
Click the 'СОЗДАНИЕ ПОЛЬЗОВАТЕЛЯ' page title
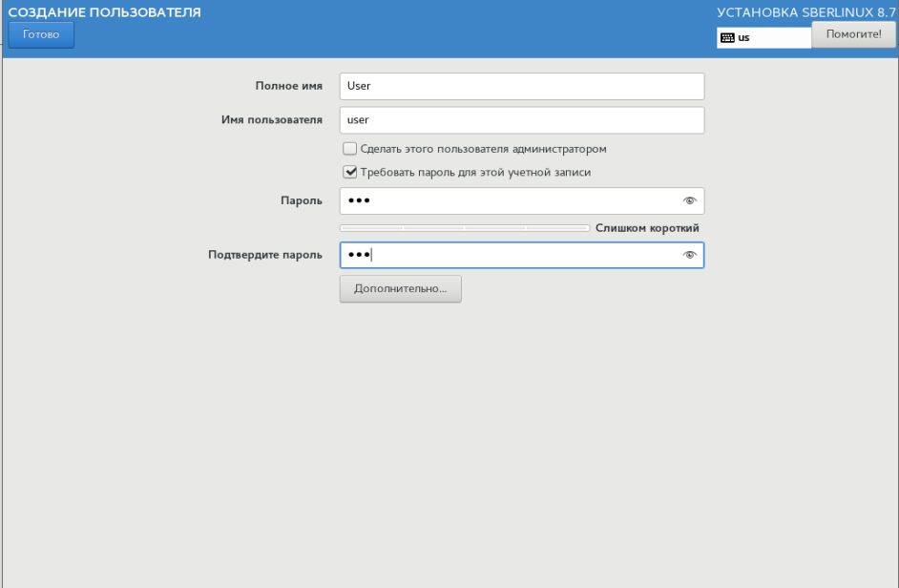pyautogui.click(x=104, y=12)
